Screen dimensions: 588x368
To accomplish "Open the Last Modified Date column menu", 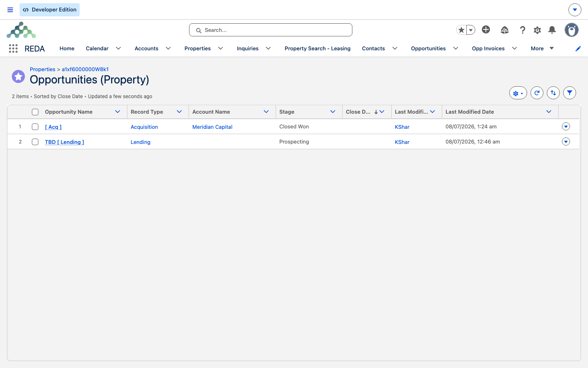I will [549, 112].
